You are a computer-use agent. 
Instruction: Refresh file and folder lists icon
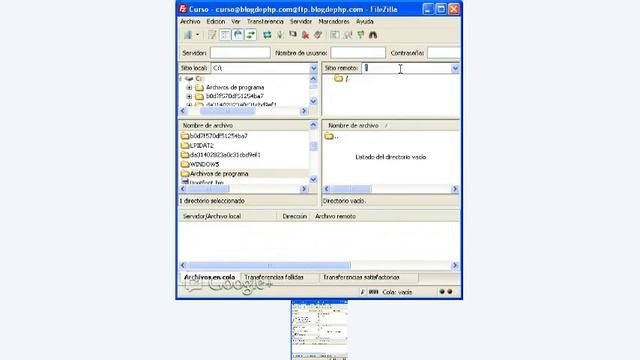point(267,35)
